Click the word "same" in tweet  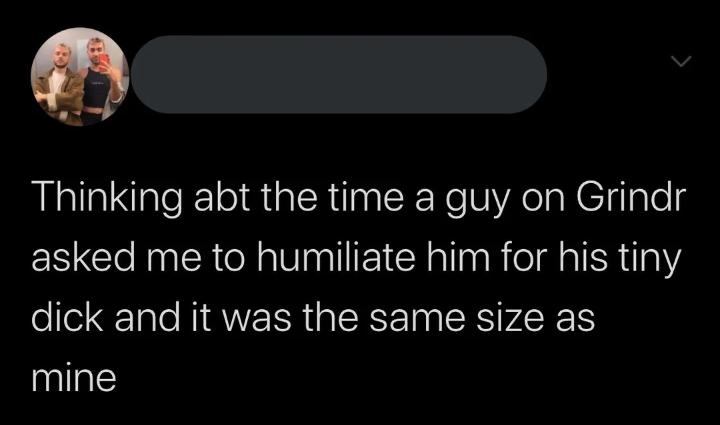click(x=417, y=320)
